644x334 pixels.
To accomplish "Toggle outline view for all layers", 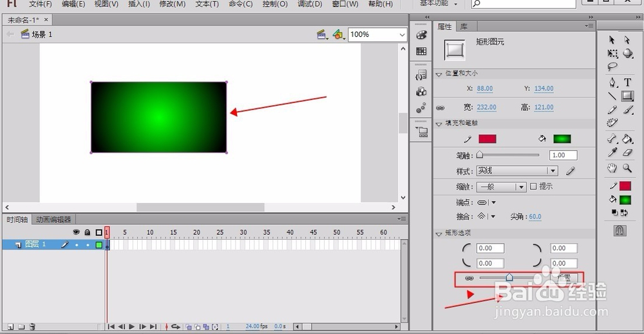I will click(x=99, y=232).
